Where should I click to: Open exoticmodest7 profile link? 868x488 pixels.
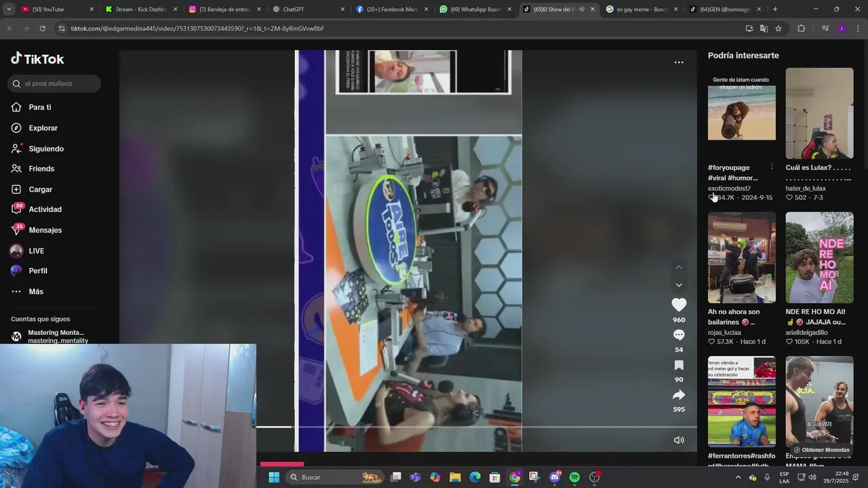coord(729,188)
